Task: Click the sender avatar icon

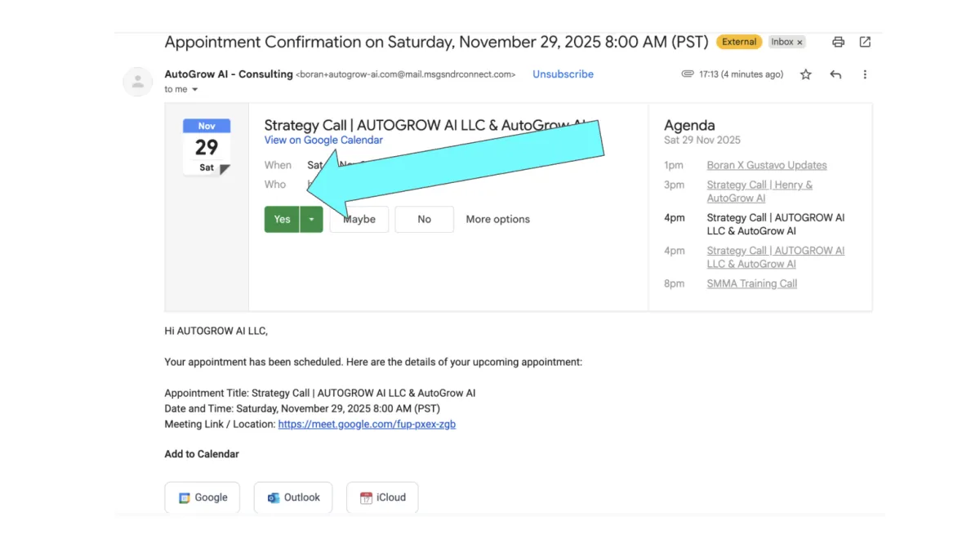Action: click(137, 82)
